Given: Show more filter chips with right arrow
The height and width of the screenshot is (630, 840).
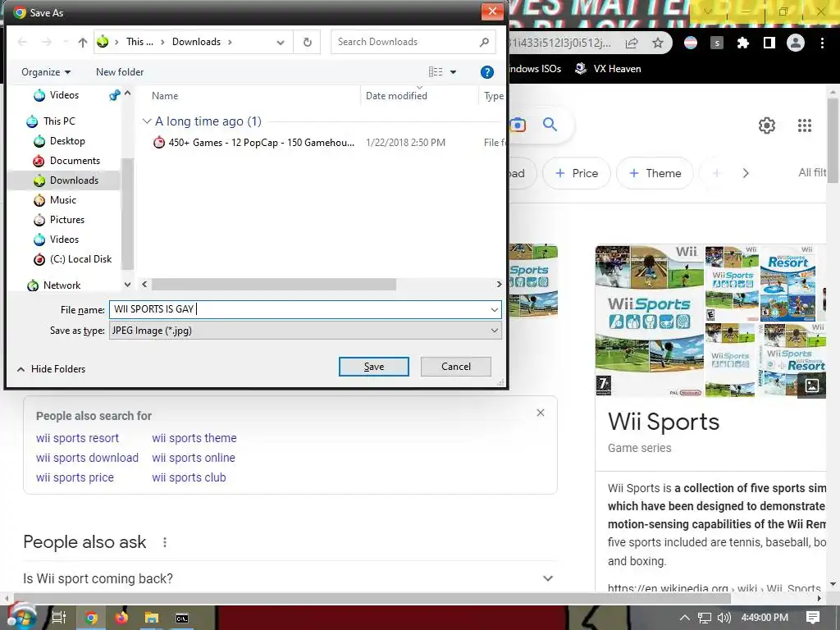Looking at the screenshot, I should 745,173.
